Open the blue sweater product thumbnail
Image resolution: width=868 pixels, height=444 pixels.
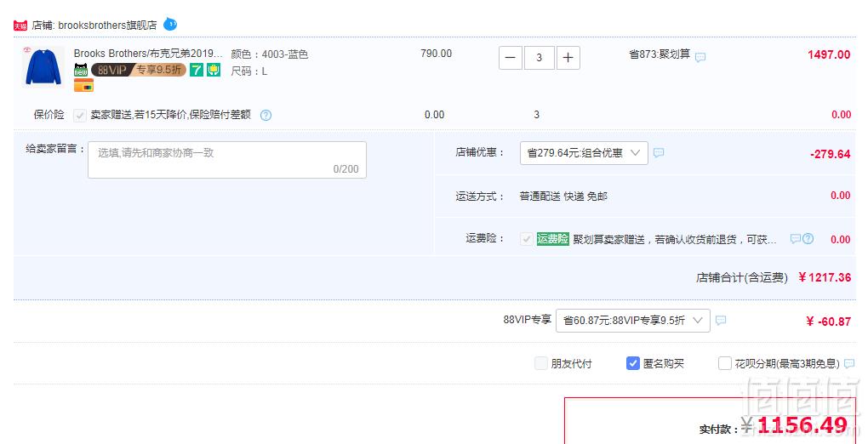43,67
